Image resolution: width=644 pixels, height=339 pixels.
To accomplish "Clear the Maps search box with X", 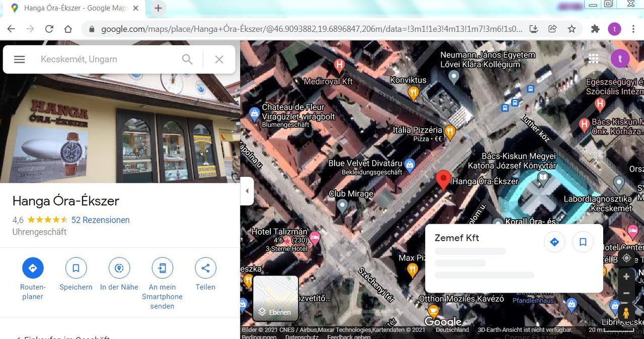I will click(x=219, y=59).
